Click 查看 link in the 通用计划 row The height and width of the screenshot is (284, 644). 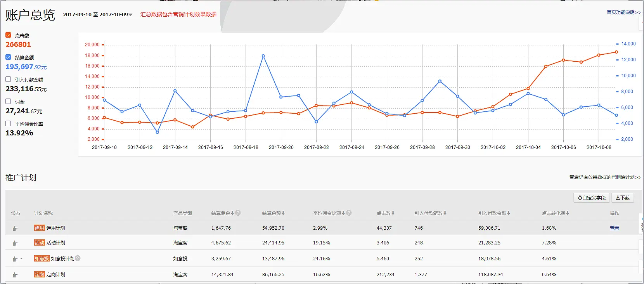point(614,228)
